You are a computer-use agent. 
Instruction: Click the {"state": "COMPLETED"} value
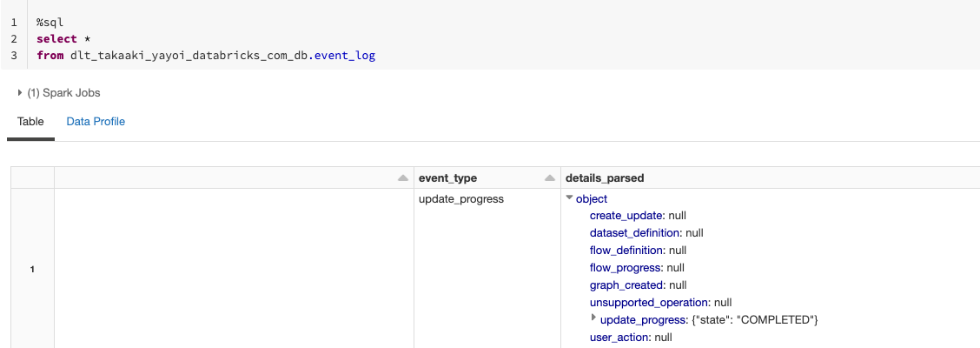pos(754,320)
